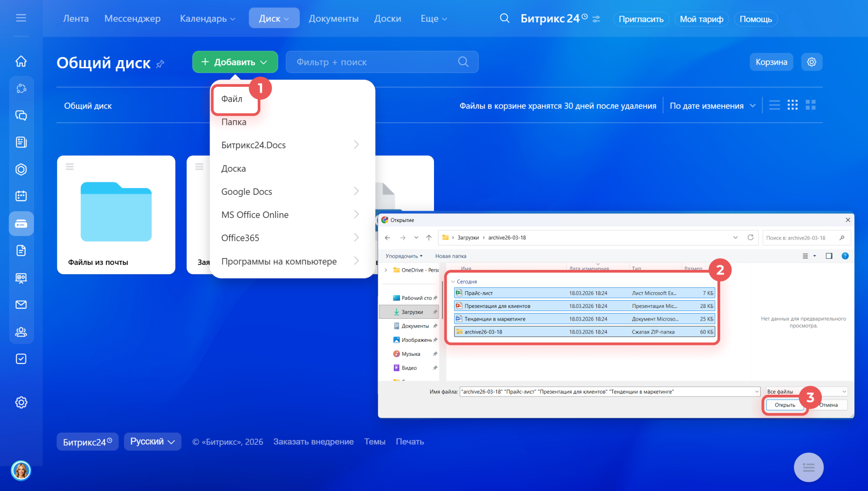
Task: Open the По дате изменения sort dropdown
Action: click(x=712, y=106)
